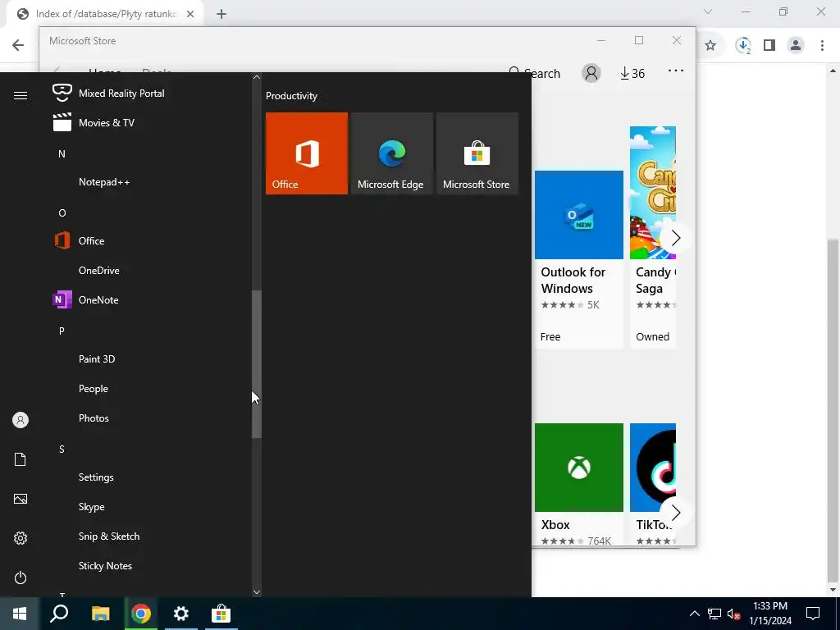Show next apps beside TikTok card

click(676, 513)
